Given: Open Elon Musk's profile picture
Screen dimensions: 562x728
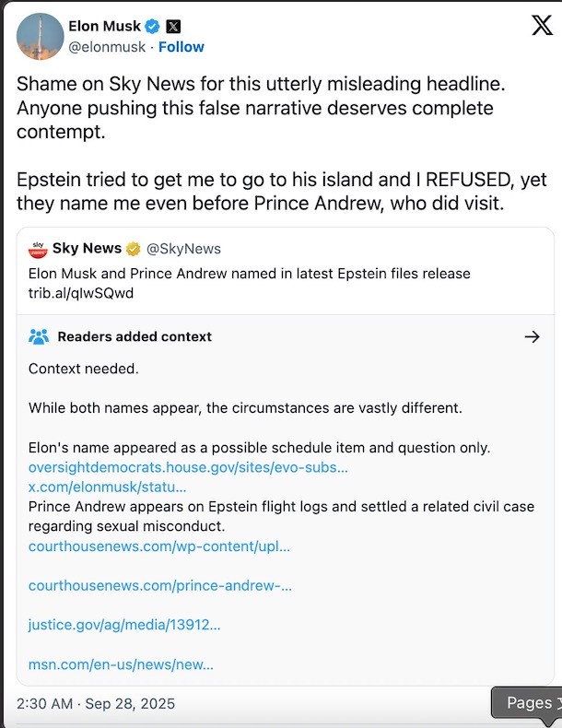Looking at the screenshot, I should pyautogui.click(x=40, y=37).
